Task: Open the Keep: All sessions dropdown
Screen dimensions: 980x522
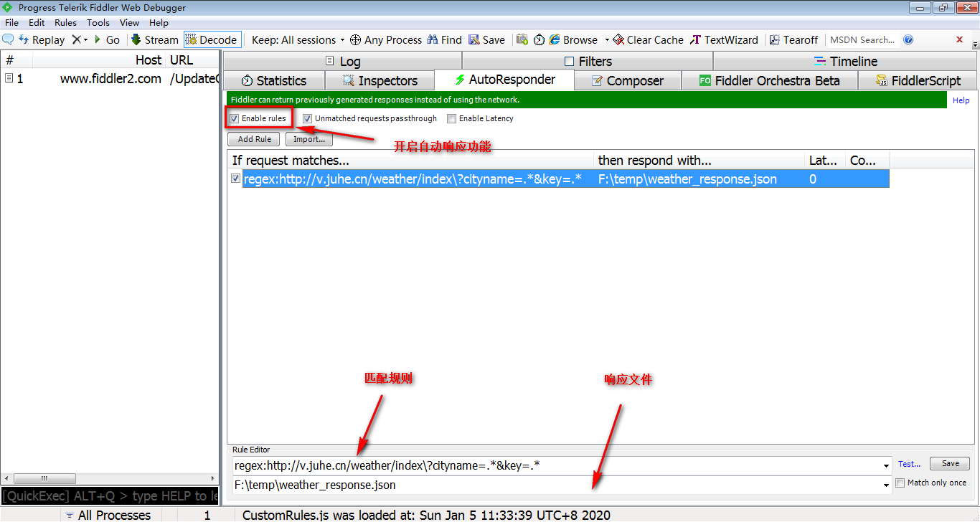Action: [x=298, y=39]
